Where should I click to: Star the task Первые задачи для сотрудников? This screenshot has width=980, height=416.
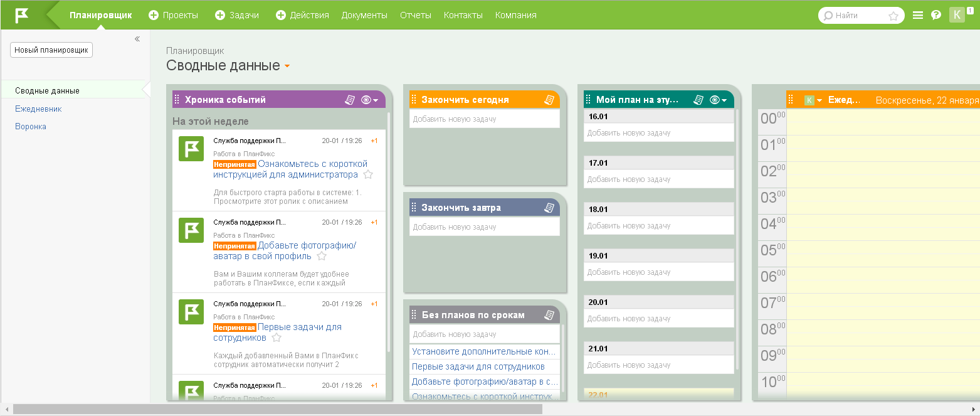(277, 338)
